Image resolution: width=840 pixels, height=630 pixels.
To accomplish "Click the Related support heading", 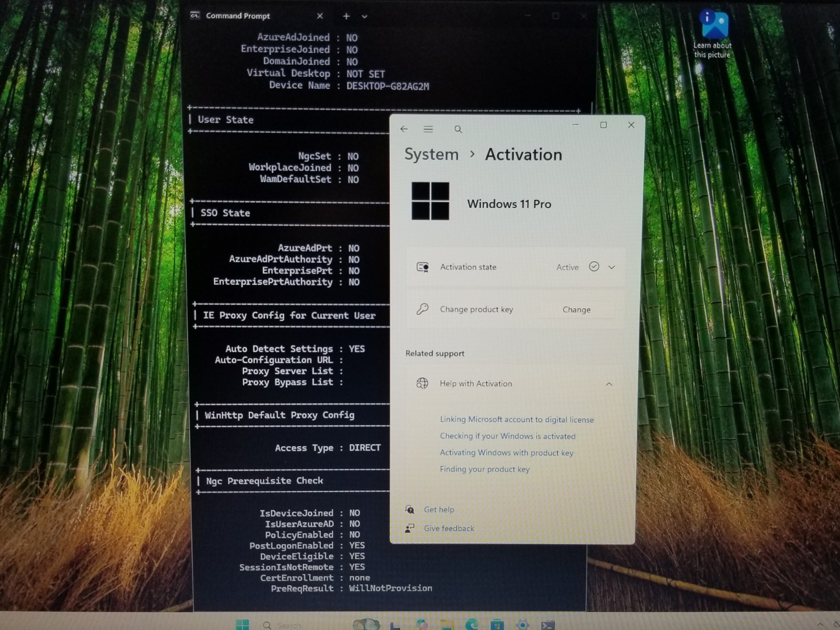I will 435,353.
